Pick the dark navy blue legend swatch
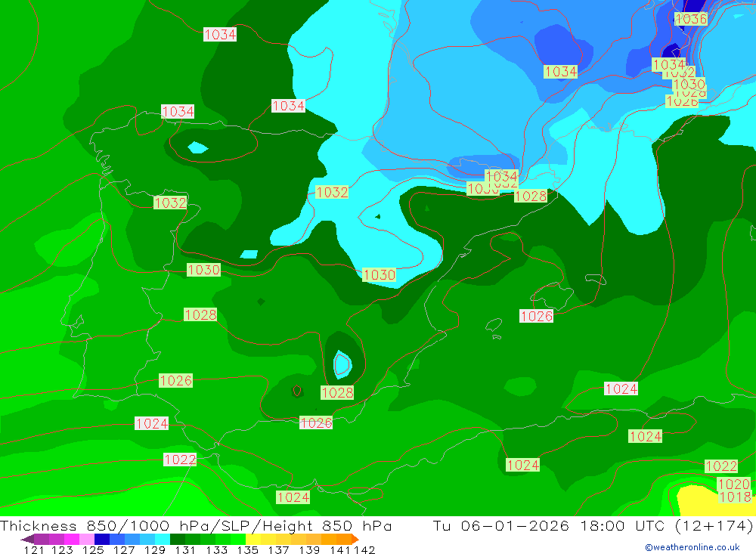756x554 pixels. pos(102,539)
